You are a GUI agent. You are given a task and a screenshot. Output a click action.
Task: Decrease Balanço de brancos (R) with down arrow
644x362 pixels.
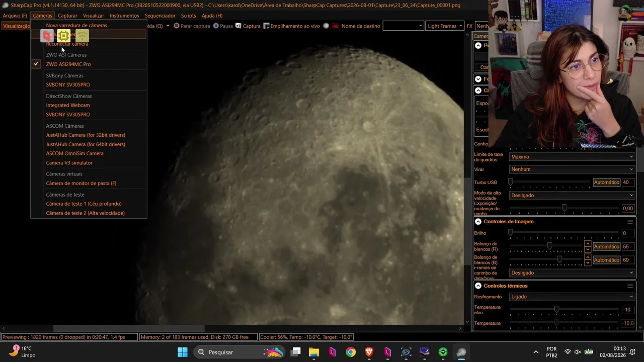(587, 249)
